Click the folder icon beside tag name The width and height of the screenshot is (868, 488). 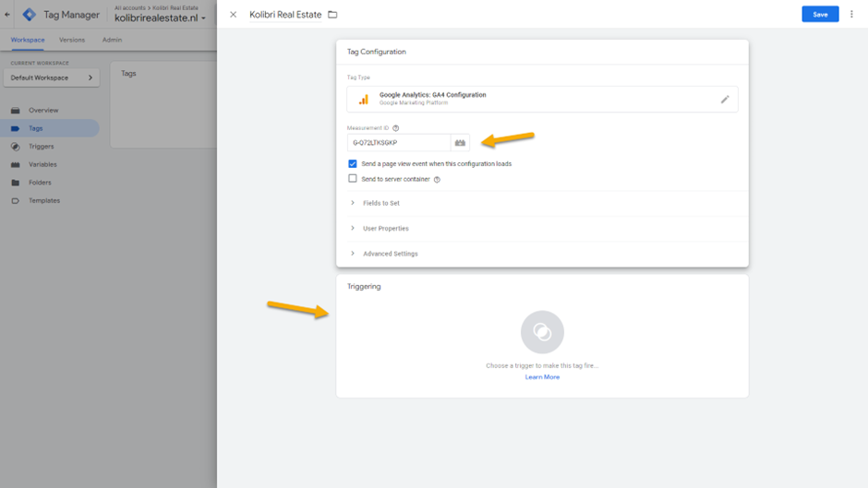point(332,15)
